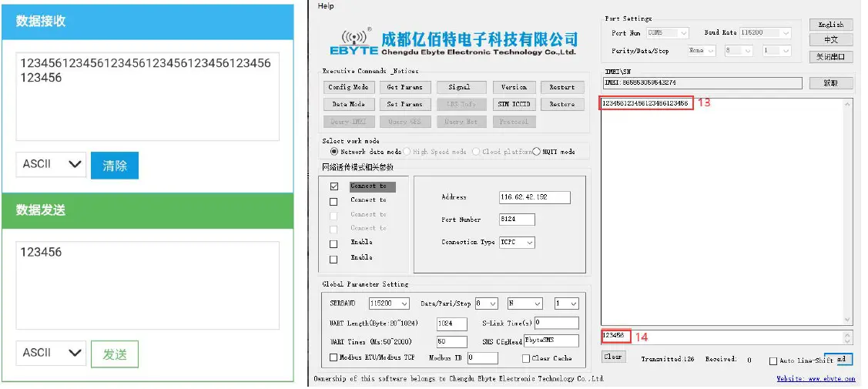Check the second Enable checkbox
868x389 pixels.
point(333,259)
